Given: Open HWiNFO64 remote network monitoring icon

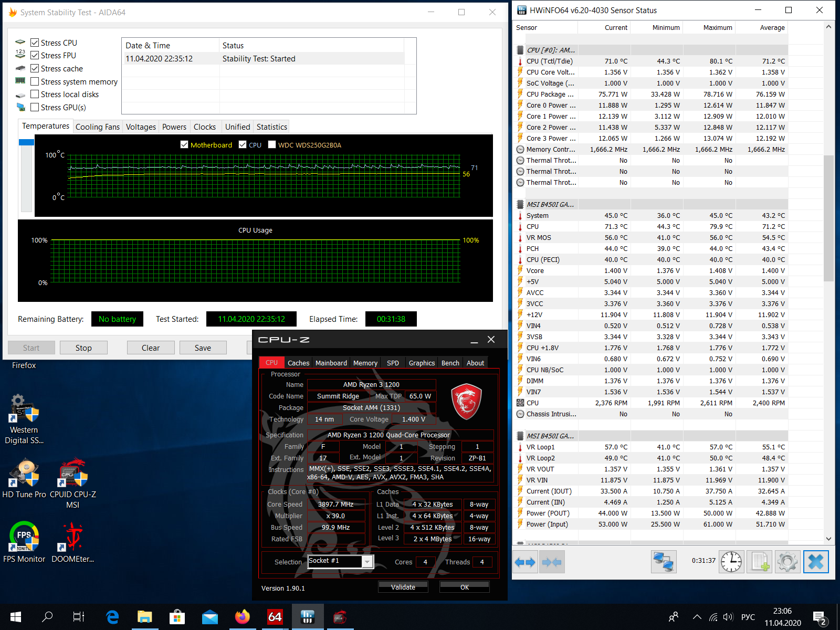Looking at the screenshot, I should tap(664, 562).
